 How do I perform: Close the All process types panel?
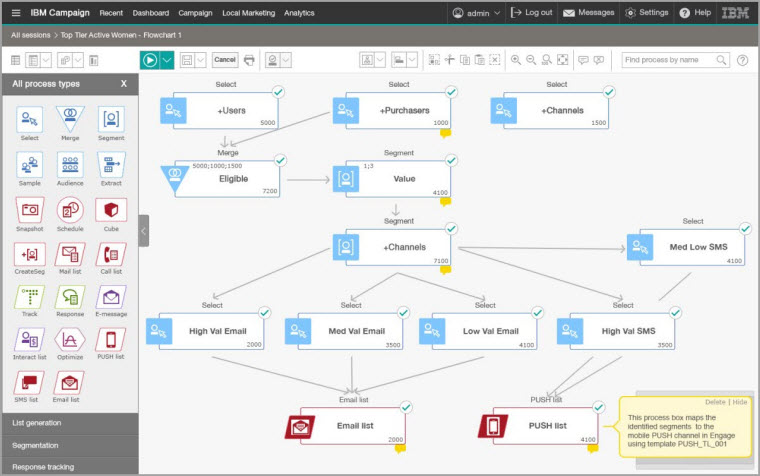(x=124, y=83)
